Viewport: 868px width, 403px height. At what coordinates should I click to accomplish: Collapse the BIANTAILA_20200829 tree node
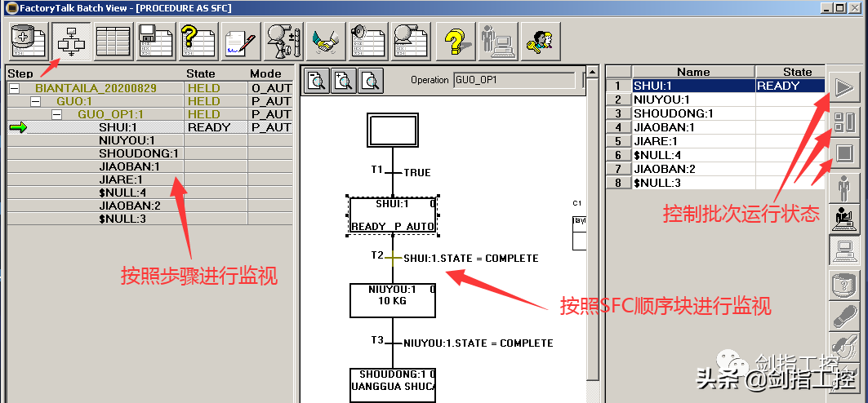click(14, 88)
